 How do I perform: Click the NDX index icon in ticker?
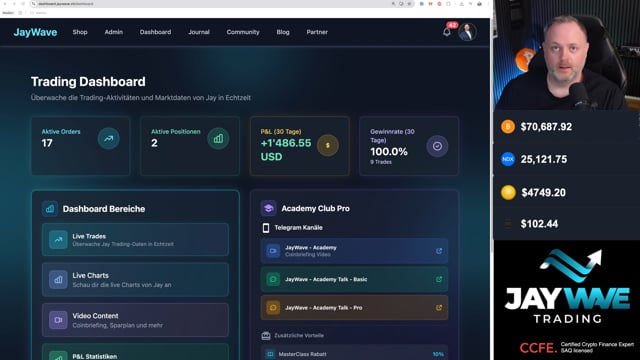(508, 159)
